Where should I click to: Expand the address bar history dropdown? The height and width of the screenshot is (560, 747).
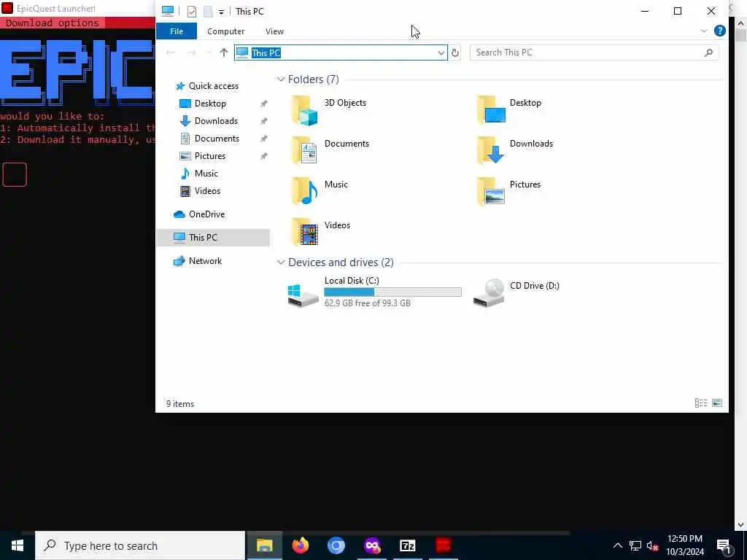pos(441,52)
